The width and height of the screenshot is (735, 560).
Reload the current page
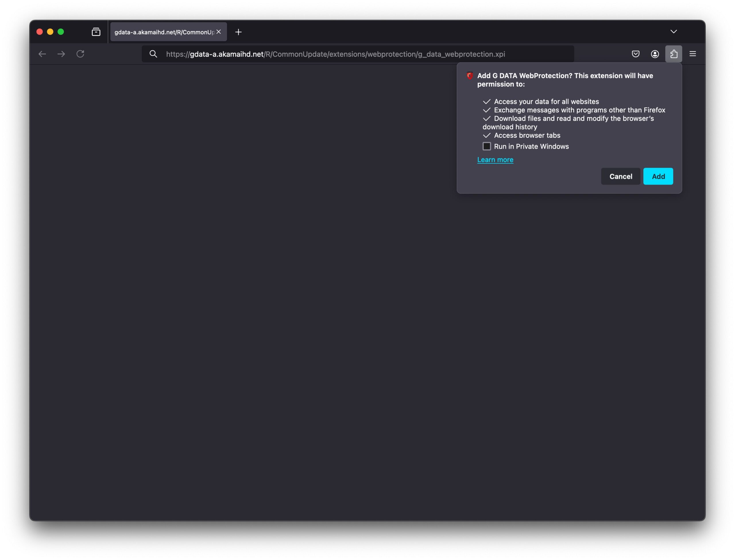pos(80,54)
